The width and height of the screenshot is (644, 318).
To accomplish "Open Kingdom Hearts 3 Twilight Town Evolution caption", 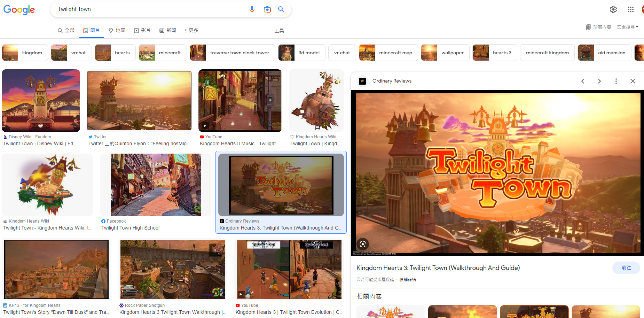I will pyautogui.click(x=289, y=312).
